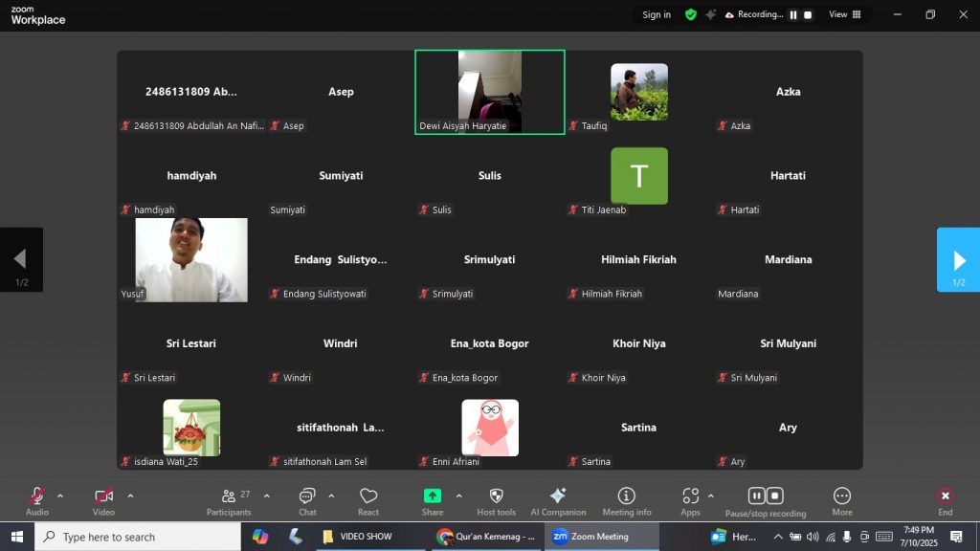The height and width of the screenshot is (551, 980).
Task: Expand audio options arrow next to Audio
Action: click(x=60, y=496)
